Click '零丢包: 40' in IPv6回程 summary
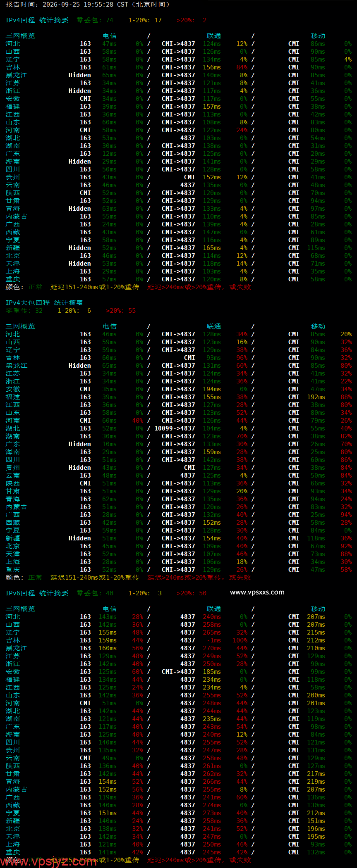This screenshot has width=357, height=868. pyautogui.click(x=95, y=593)
